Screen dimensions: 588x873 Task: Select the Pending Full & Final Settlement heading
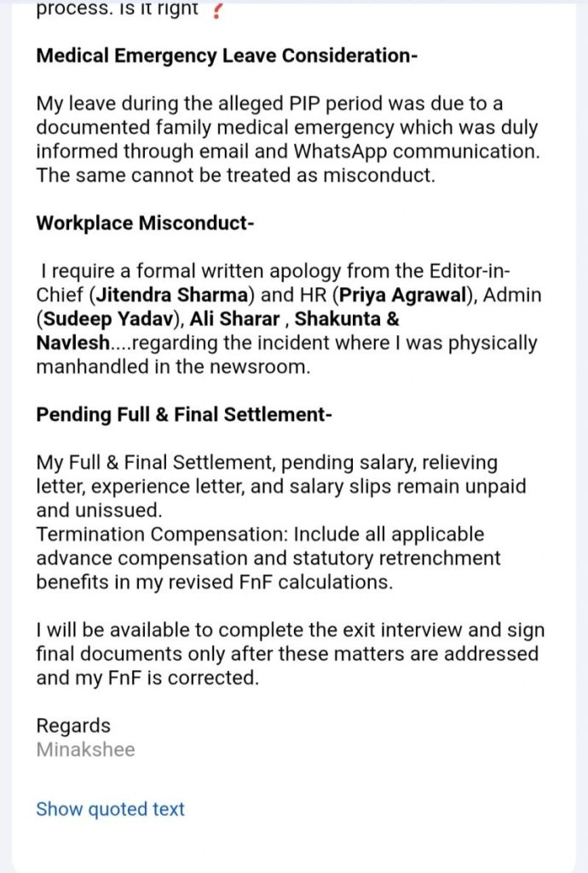tap(184, 415)
